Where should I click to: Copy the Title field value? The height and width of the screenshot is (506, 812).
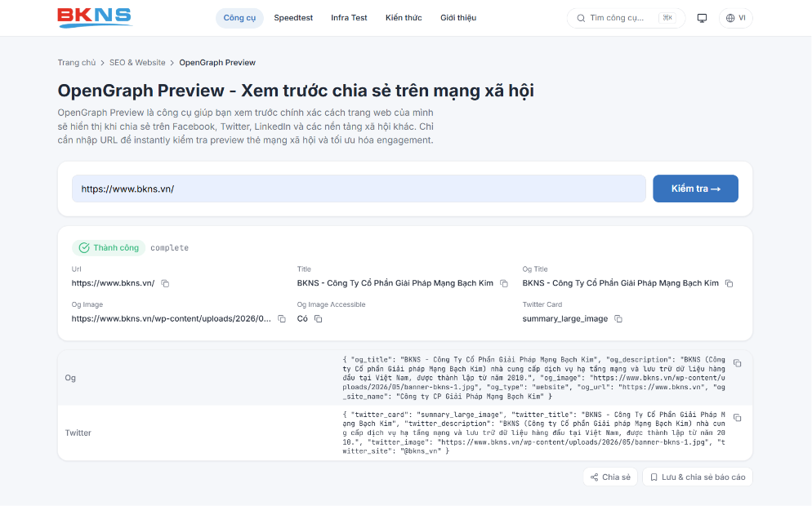504,283
